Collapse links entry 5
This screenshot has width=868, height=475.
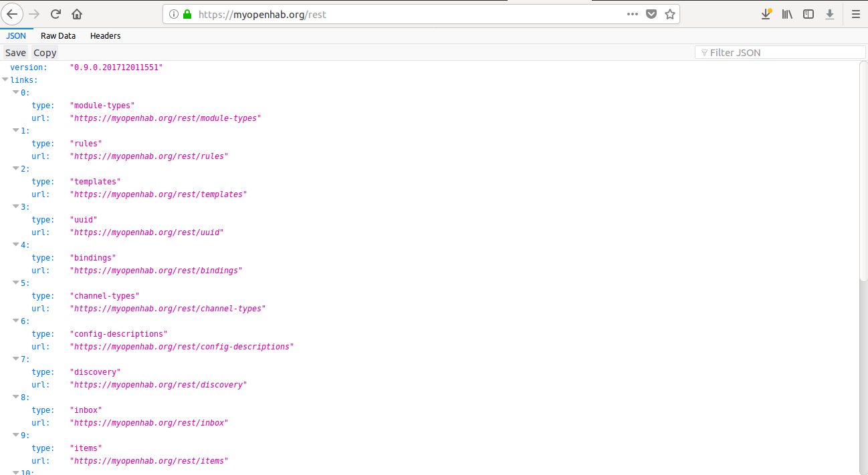coord(16,283)
